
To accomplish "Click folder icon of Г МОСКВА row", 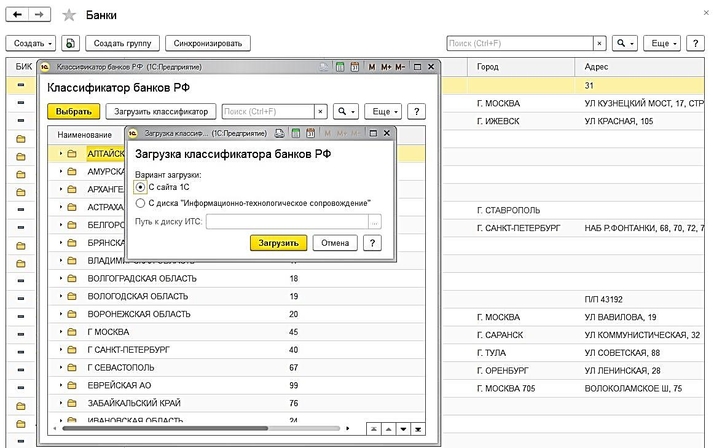I will [72, 332].
